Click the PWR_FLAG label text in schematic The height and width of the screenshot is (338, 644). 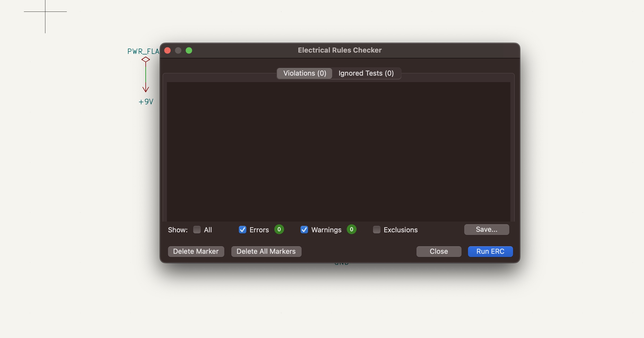[143, 51]
